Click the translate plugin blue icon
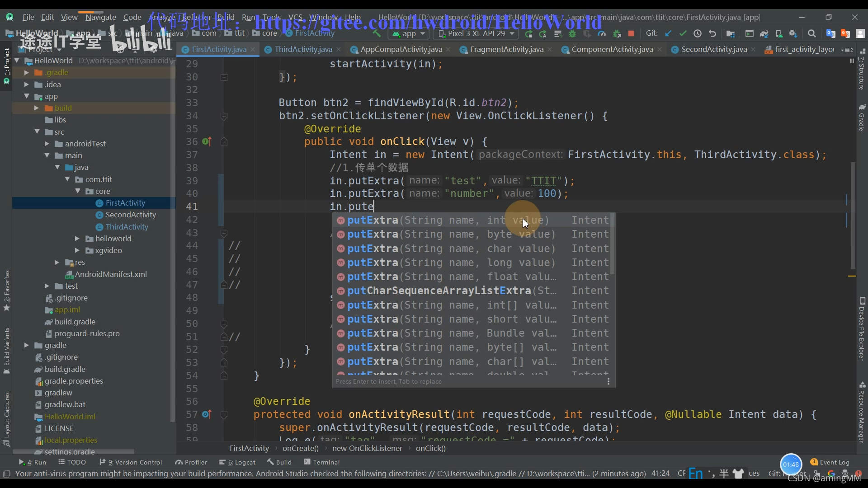 click(830, 34)
